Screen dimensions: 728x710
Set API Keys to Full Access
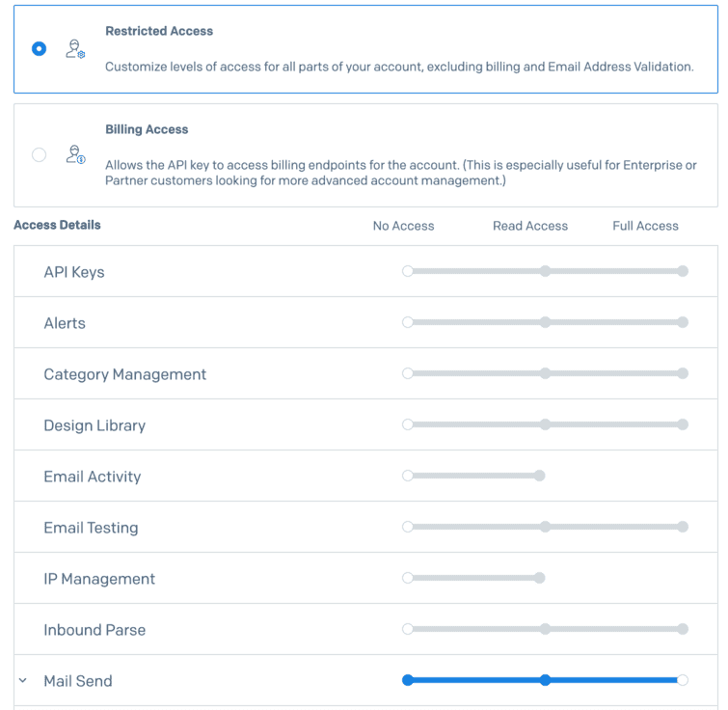coord(683,271)
